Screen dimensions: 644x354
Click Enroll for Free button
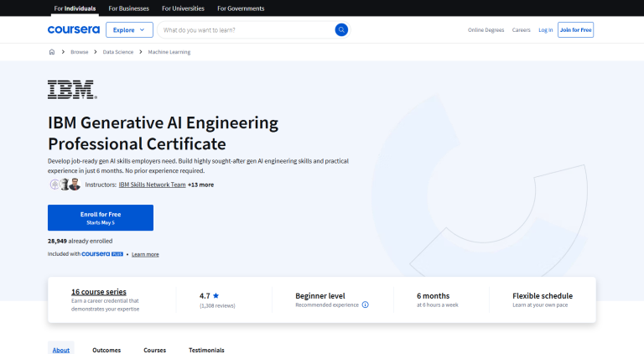[101, 217]
